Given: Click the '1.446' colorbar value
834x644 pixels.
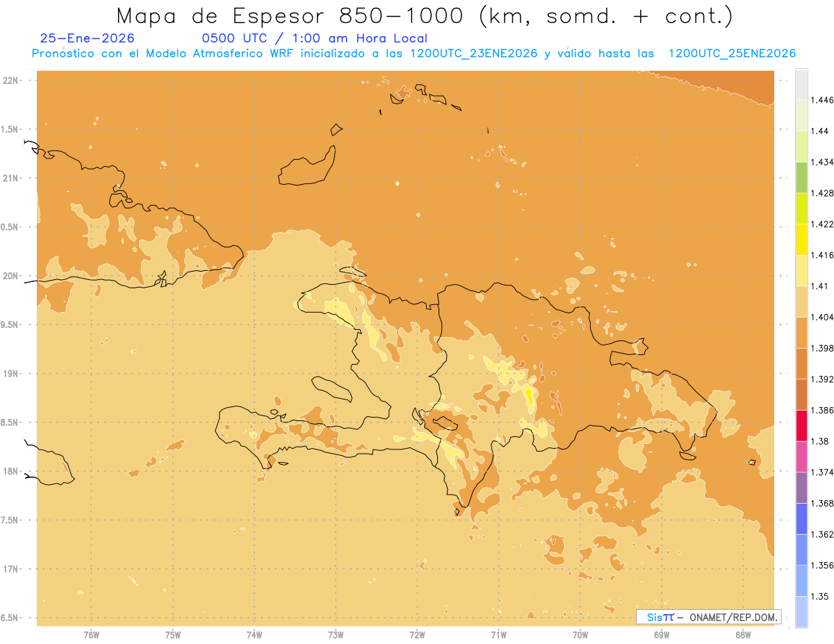Looking at the screenshot, I should click(822, 100).
